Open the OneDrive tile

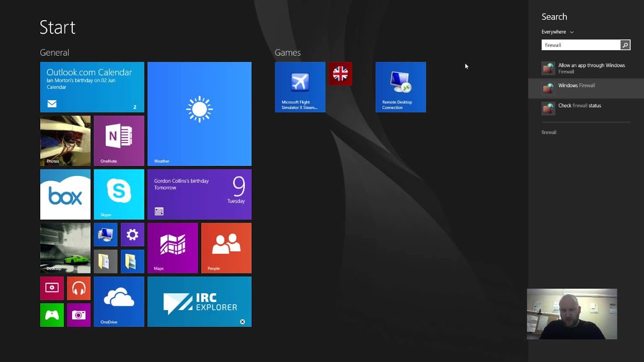point(119,302)
